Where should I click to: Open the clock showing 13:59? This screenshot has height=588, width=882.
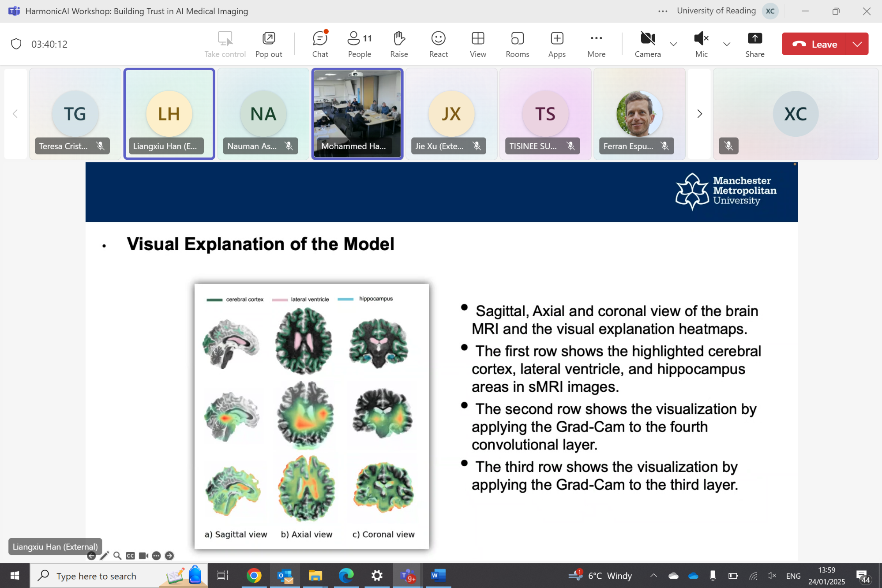(826, 576)
